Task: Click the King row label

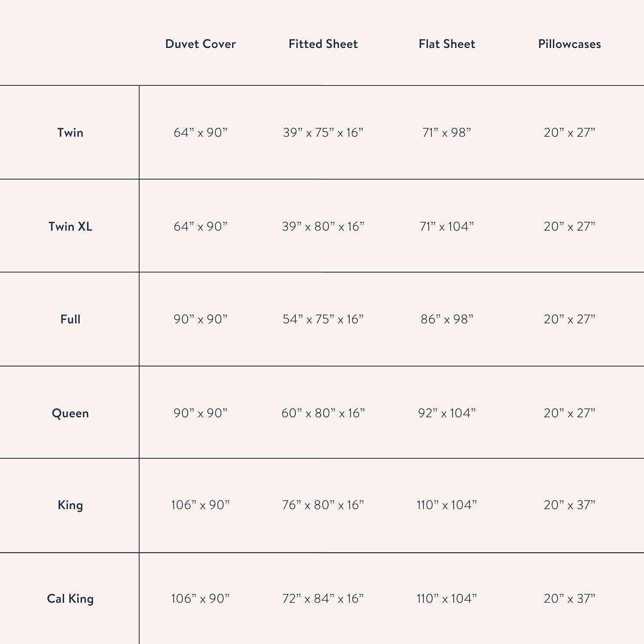Action: [70, 505]
